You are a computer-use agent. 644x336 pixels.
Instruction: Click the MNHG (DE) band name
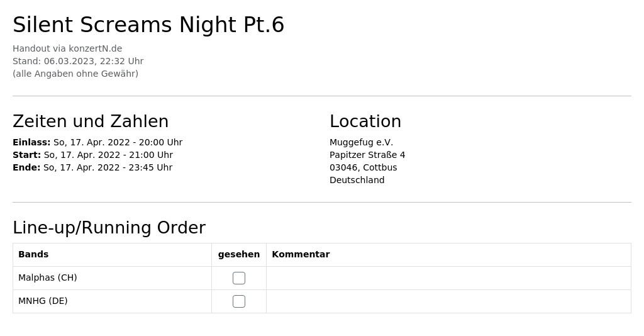pyautogui.click(x=43, y=301)
